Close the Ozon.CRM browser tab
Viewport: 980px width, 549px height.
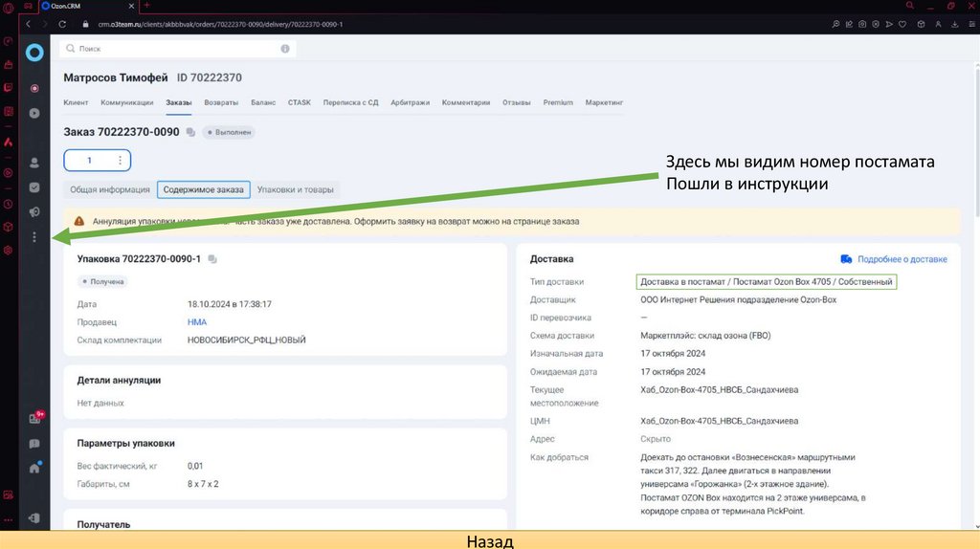131,6
